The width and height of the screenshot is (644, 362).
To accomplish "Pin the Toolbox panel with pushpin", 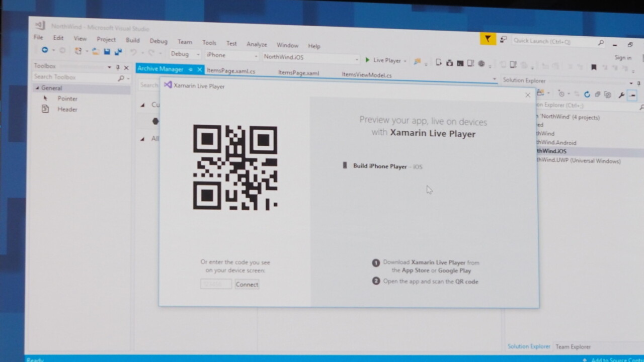I will (118, 67).
